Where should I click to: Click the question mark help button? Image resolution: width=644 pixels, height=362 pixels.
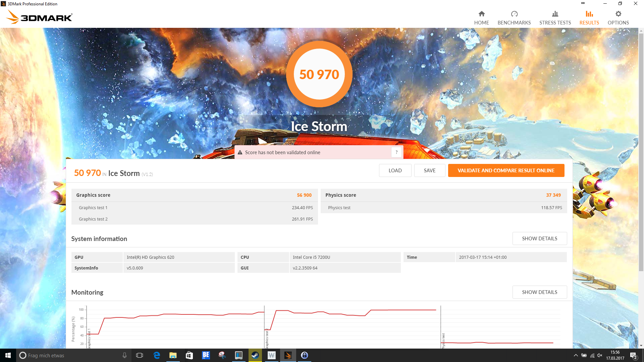click(x=396, y=152)
